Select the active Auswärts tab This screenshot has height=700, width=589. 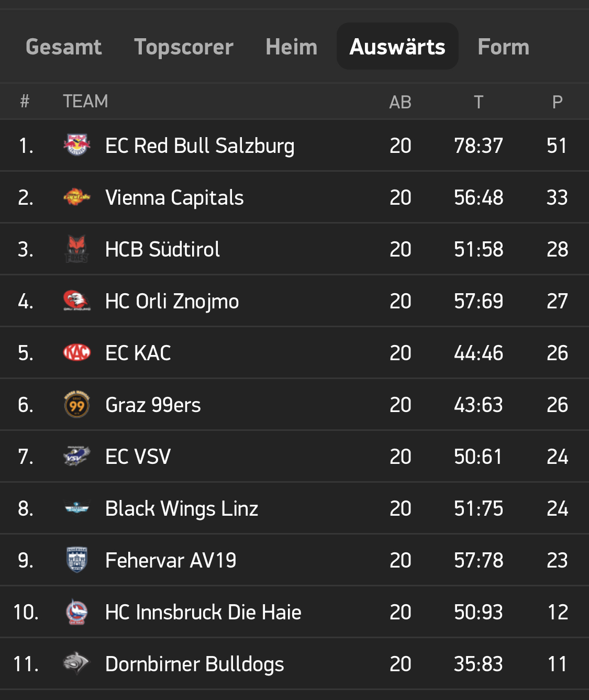pyautogui.click(x=397, y=47)
